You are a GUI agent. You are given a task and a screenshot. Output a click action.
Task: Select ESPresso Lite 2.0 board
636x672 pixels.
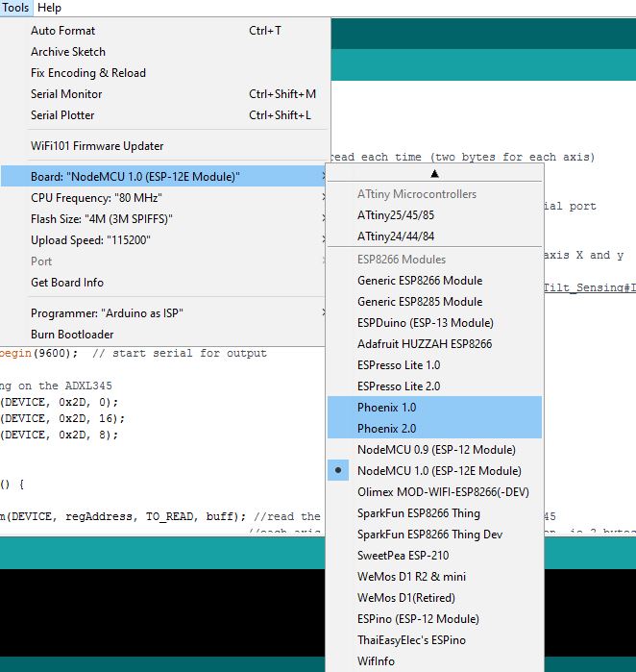tap(434, 386)
